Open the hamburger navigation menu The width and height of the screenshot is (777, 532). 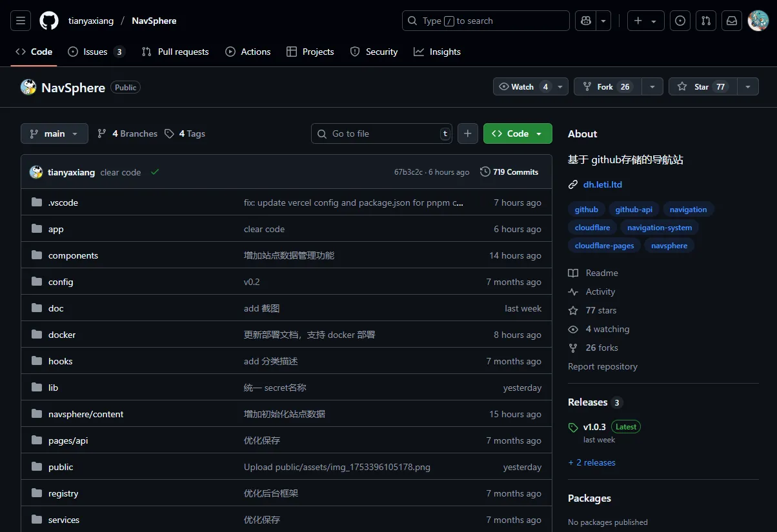pyautogui.click(x=21, y=21)
